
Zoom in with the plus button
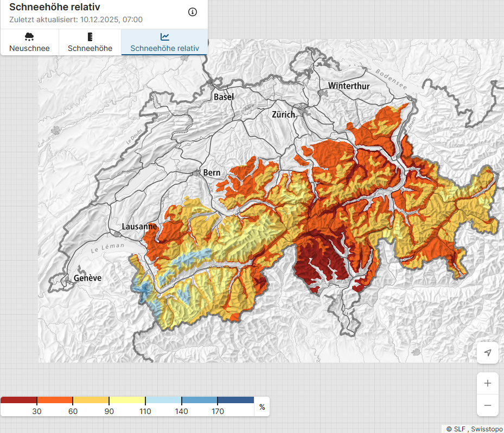[x=488, y=383]
